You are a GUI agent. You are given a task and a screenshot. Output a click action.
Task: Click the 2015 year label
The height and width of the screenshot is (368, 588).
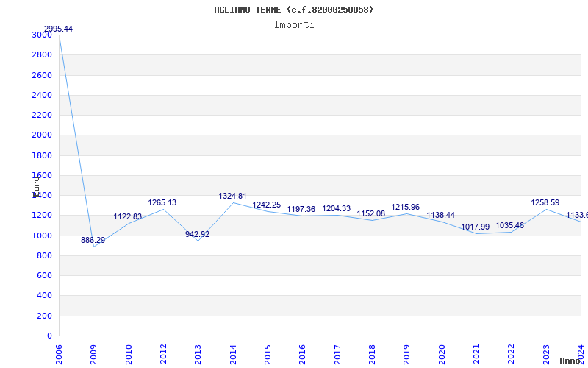coord(268,355)
